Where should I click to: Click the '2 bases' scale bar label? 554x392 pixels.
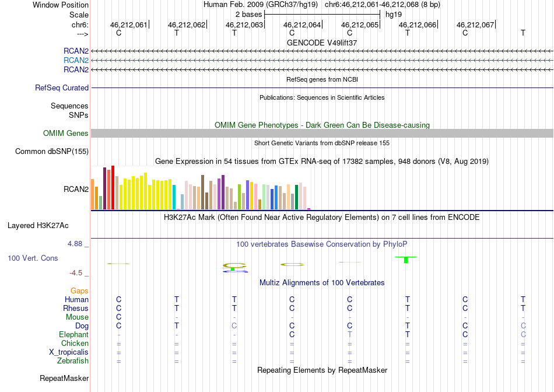(249, 15)
